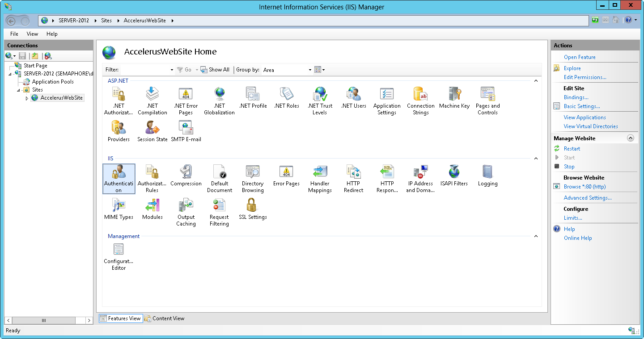Open the Logging feature

(x=487, y=176)
